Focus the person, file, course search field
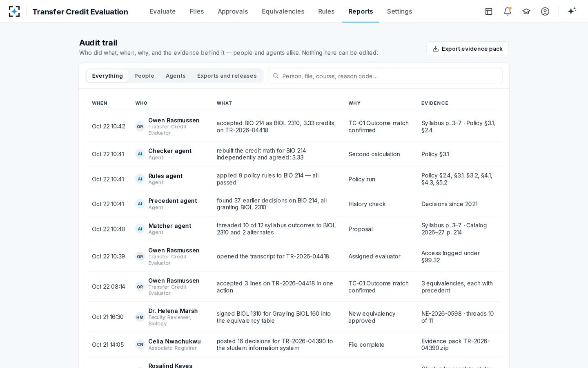 (x=385, y=76)
